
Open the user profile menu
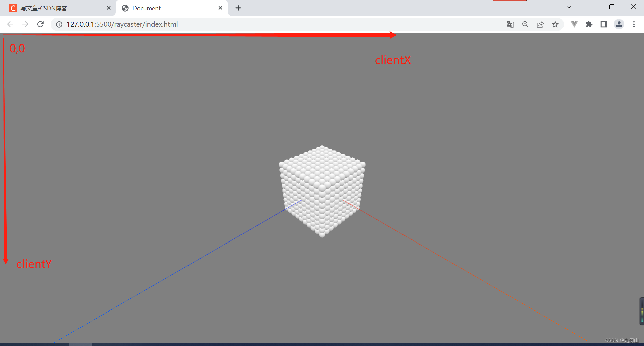pyautogui.click(x=619, y=24)
